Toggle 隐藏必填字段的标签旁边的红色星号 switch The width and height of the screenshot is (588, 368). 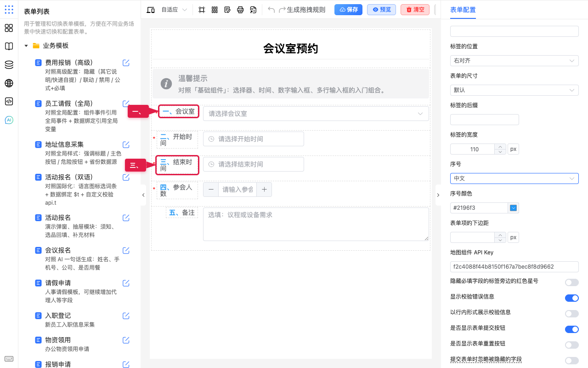pyautogui.click(x=572, y=282)
